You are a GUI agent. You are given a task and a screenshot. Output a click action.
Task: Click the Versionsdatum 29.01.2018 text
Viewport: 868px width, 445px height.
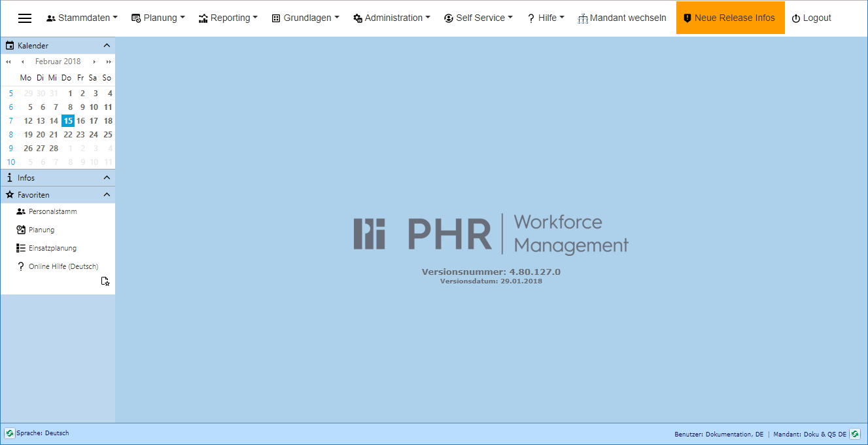pyautogui.click(x=491, y=281)
